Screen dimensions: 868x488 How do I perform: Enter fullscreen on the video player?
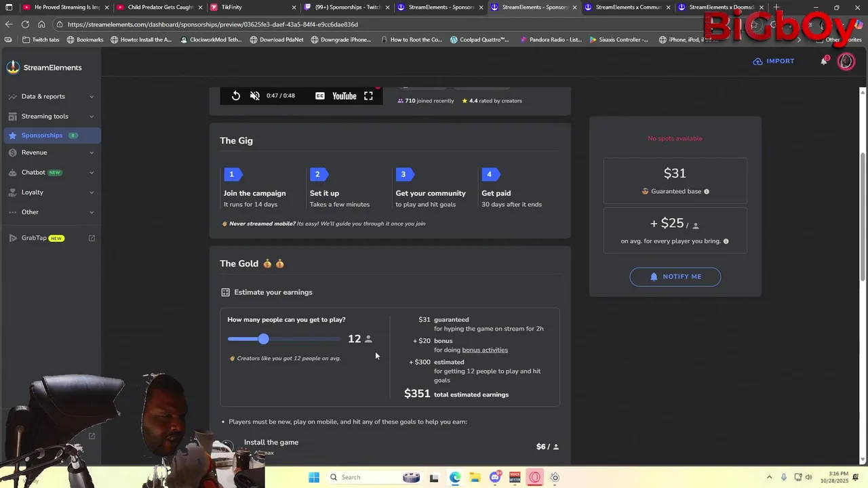pyautogui.click(x=368, y=96)
